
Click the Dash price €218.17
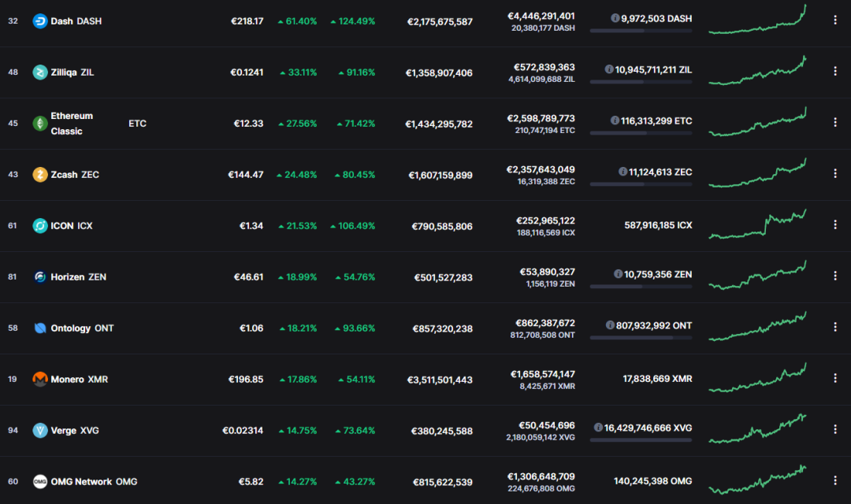[247, 21]
